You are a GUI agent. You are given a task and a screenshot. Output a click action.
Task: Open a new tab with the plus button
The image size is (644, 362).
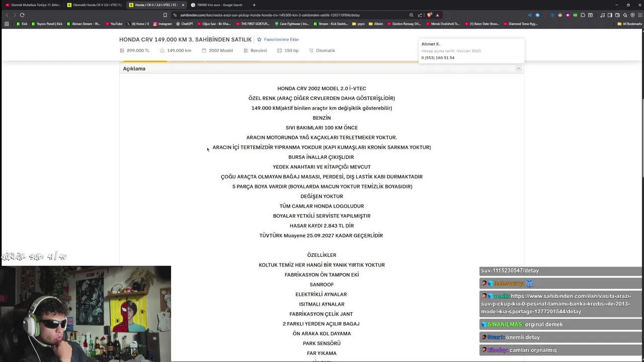(254, 5)
